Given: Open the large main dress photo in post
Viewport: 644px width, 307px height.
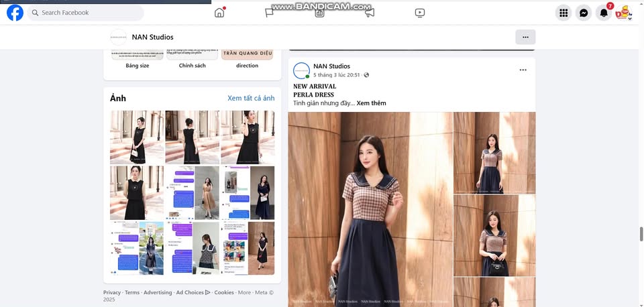Looking at the screenshot, I should [x=370, y=209].
